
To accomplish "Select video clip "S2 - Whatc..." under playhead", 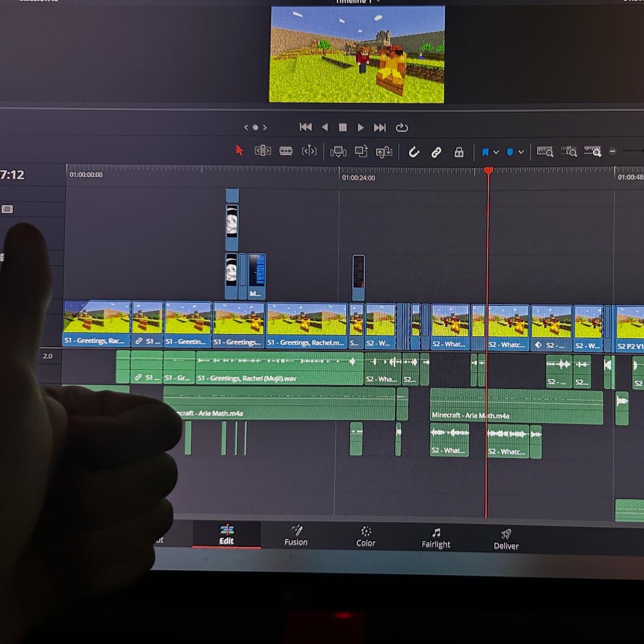I will 508,327.
